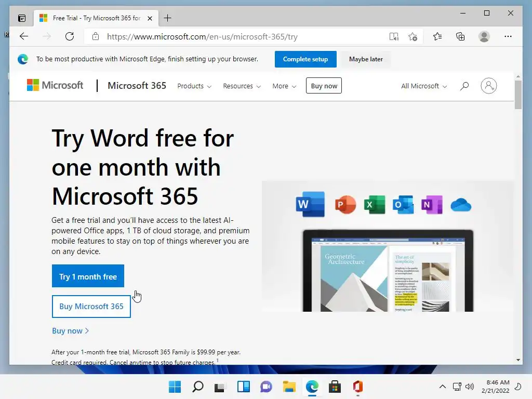The image size is (532, 399).
Task: Click the Buy Microsoft 365 button
Action: (x=91, y=307)
